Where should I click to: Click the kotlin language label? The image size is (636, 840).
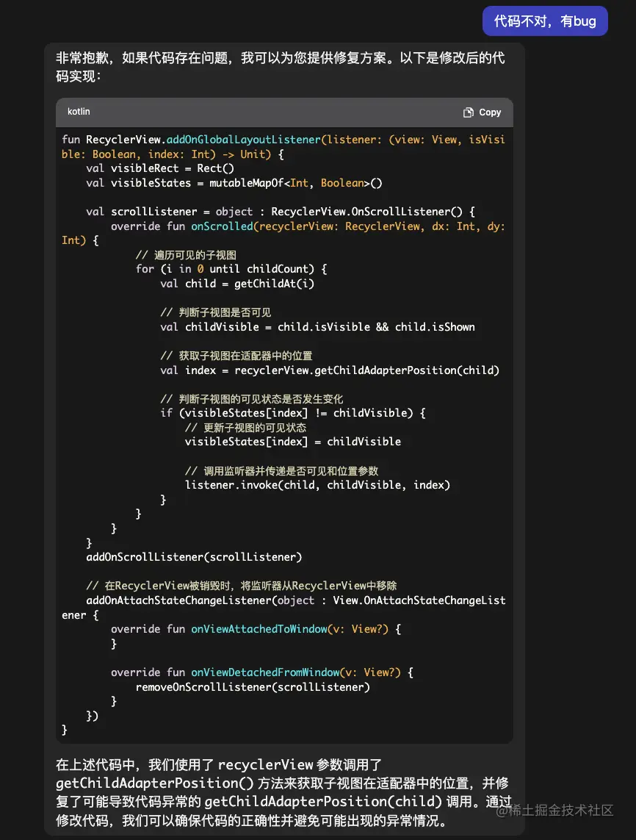[79, 112]
